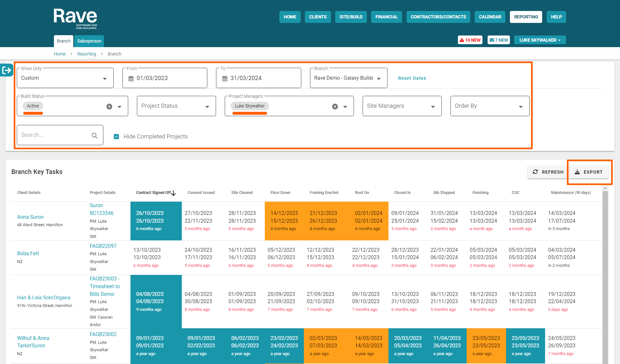The width and height of the screenshot is (620, 364).
Task: Open the 16 NEW alerts badge
Action: pyautogui.click(x=470, y=40)
